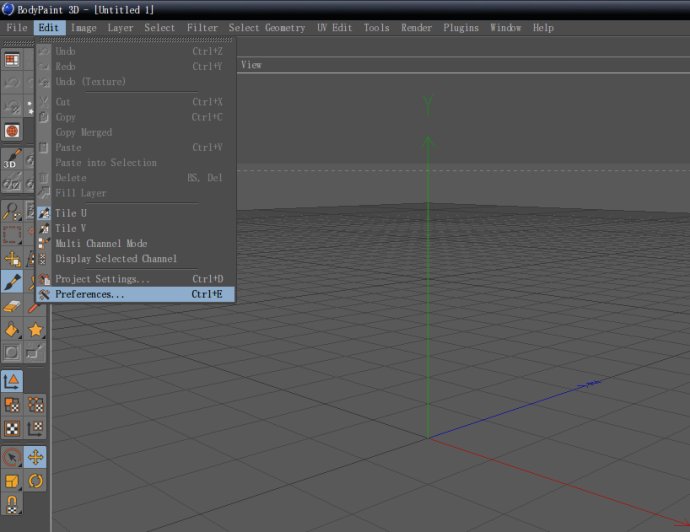Select the Brush paint tool

12,282
